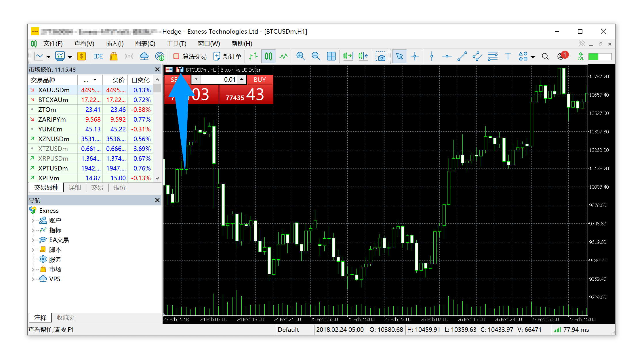Click the green connection progress bar
The height and width of the screenshot is (362, 644).
[600, 56]
